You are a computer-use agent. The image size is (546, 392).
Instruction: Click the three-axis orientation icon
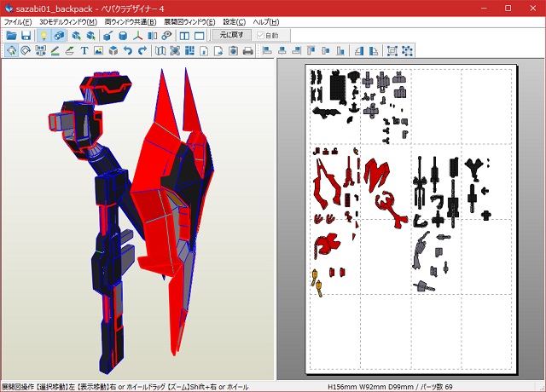coord(137,36)
